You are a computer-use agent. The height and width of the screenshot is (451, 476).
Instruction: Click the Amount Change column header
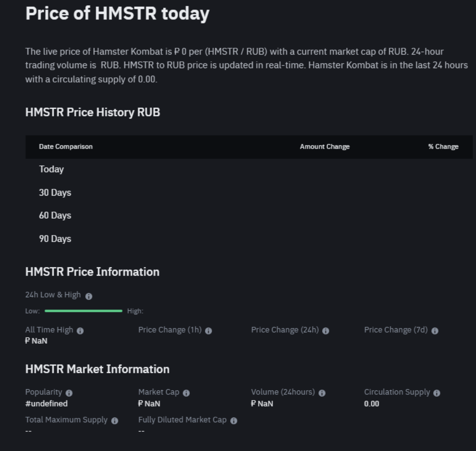point(325,147)
